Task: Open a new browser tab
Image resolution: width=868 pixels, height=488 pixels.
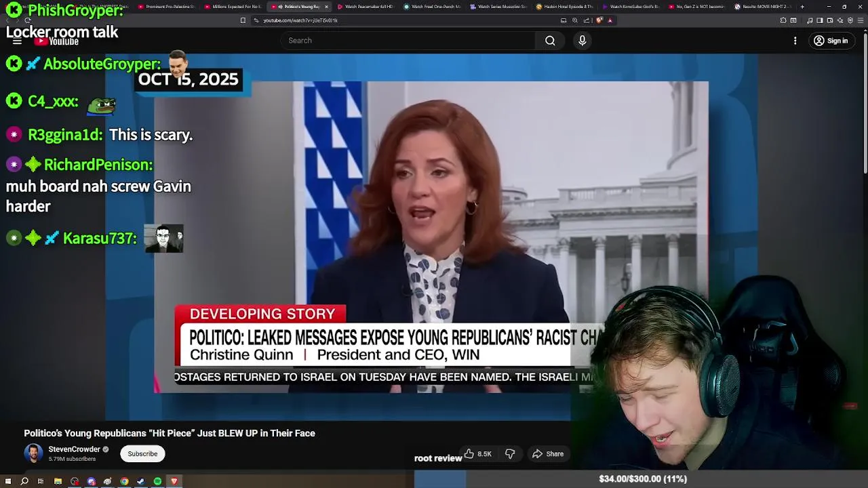Action: pyautogui.click(x=802, y=7)
